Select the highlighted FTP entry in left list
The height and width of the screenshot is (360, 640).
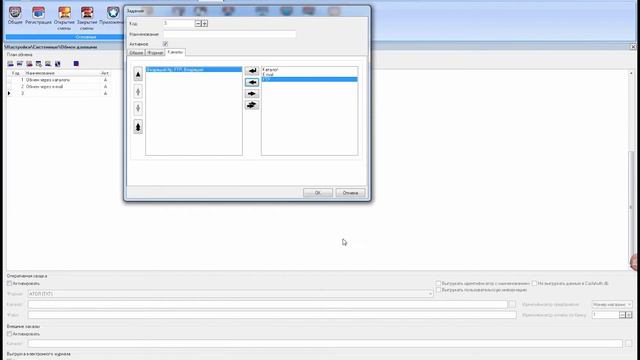coord(194,70)
